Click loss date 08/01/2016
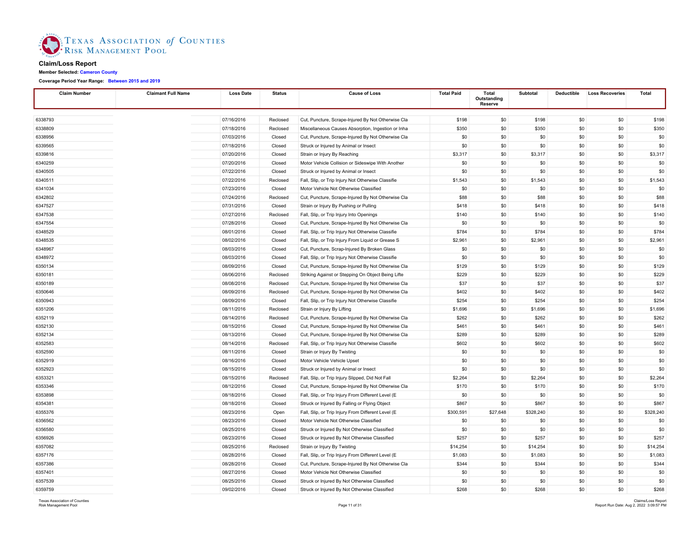 (234, 232)
